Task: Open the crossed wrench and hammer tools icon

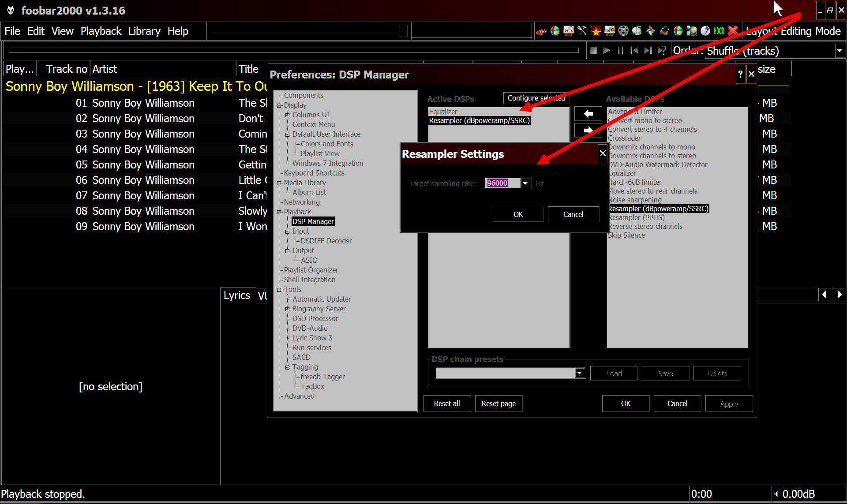Action: click(582, 31)
